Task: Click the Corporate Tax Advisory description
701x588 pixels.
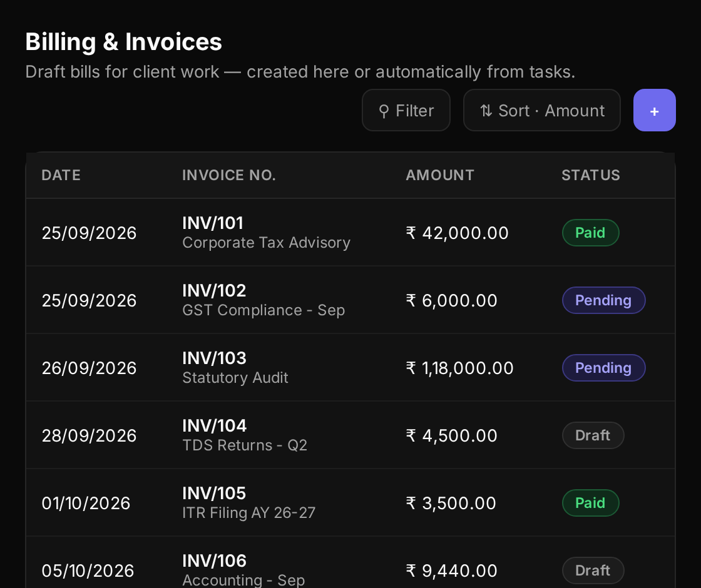Action: point(267,243)
